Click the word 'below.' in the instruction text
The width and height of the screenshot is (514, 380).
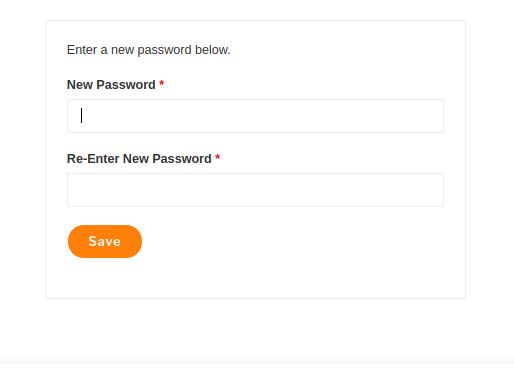tap(213, 50)
